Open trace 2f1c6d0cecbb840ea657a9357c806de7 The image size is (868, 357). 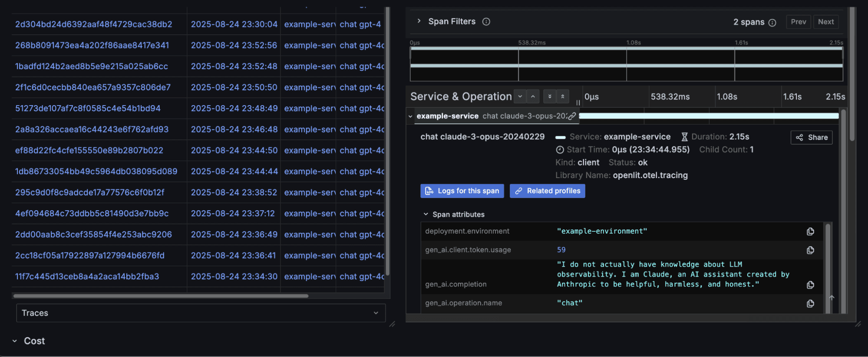[93, 87]
